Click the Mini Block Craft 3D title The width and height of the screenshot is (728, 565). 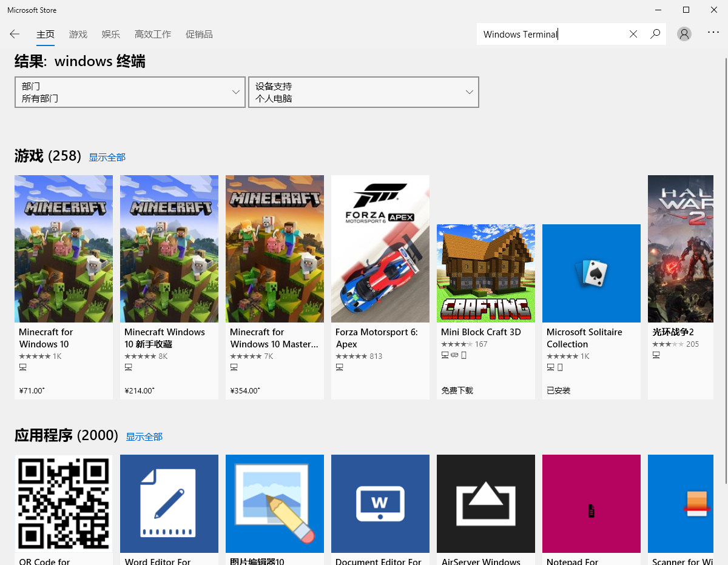(481, 332)
